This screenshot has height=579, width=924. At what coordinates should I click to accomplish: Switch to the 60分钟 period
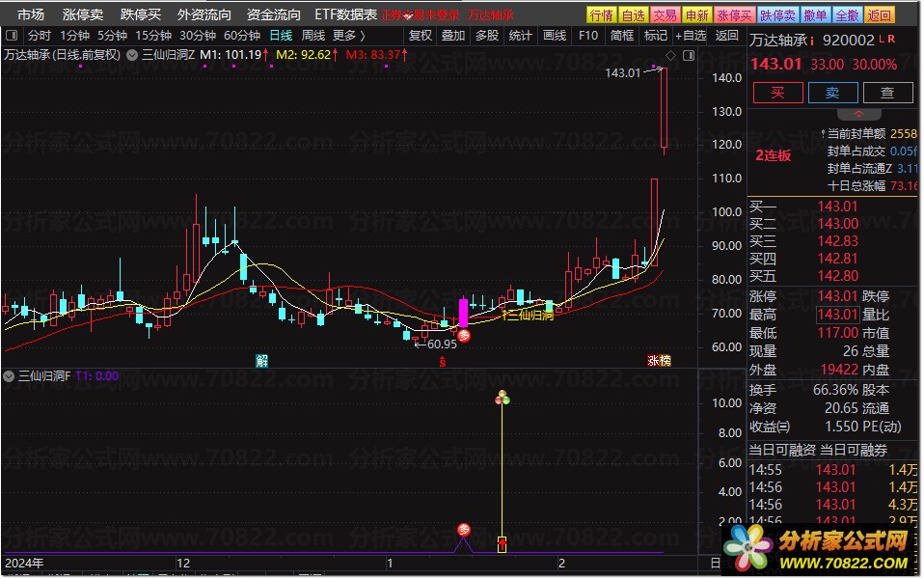[241, 36]
